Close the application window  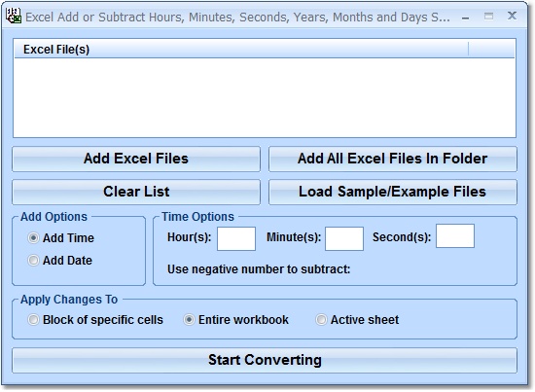pyautogui.click(x=512, y=16)
